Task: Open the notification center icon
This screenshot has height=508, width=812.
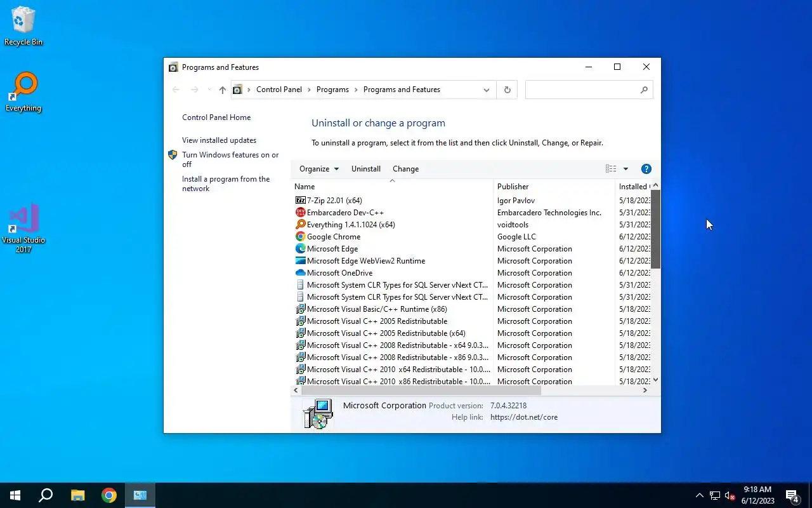Action: tap(792, 495)
